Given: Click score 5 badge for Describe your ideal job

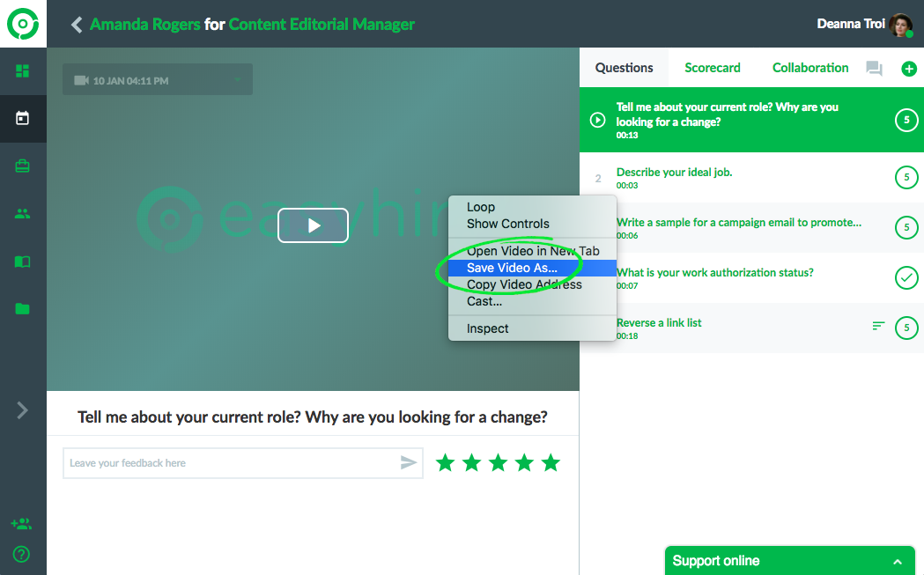Looking at the screenshot, I should (x=906, y=177).
